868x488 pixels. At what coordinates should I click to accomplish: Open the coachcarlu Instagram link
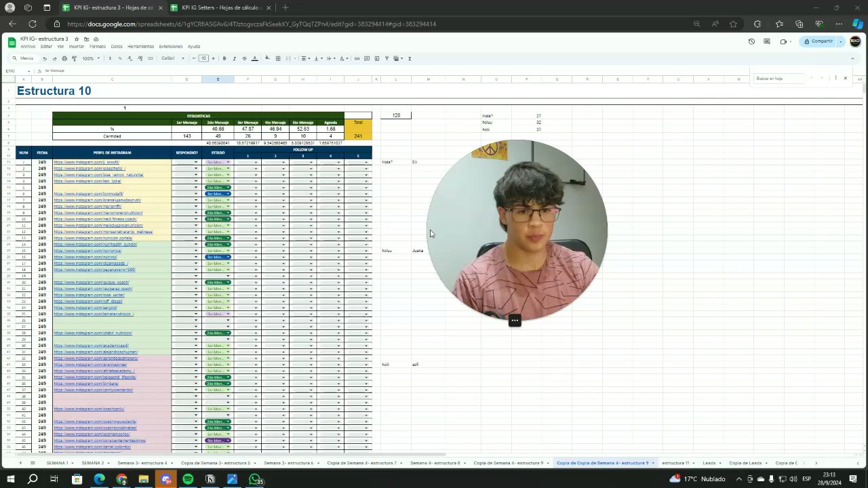89,409
